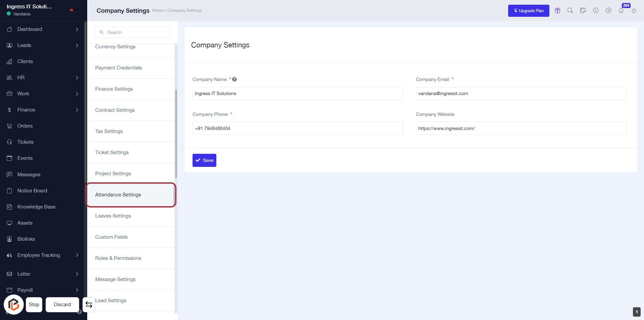Viewport: 644px width, 320px height.
Task: Open notifications bell with 284 badge
Action: (x=621, y=10)
